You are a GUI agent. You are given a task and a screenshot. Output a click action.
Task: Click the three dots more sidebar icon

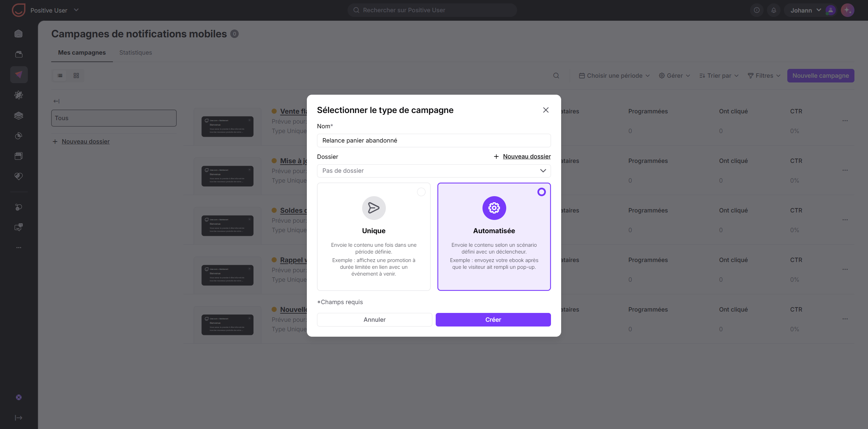point(19,247)
